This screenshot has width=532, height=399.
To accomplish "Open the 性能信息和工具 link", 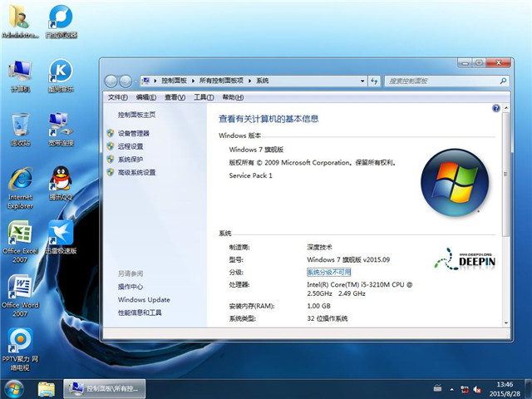I will [x=140, y=313].
